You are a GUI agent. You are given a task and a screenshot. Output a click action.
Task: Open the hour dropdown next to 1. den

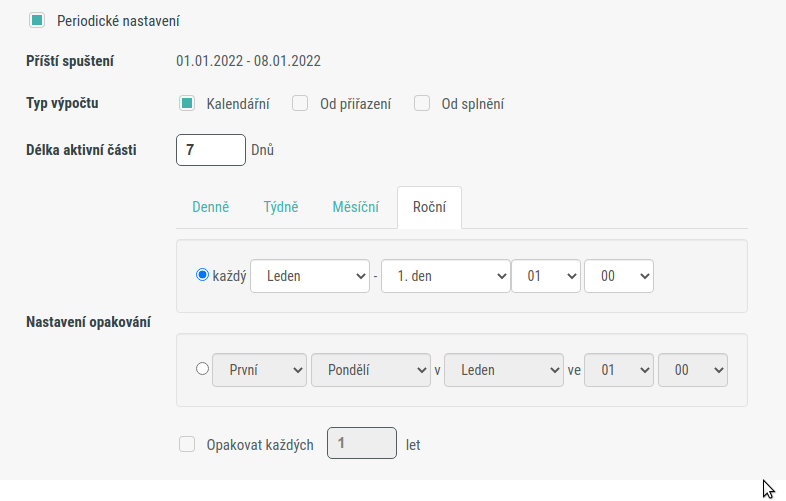546,276
